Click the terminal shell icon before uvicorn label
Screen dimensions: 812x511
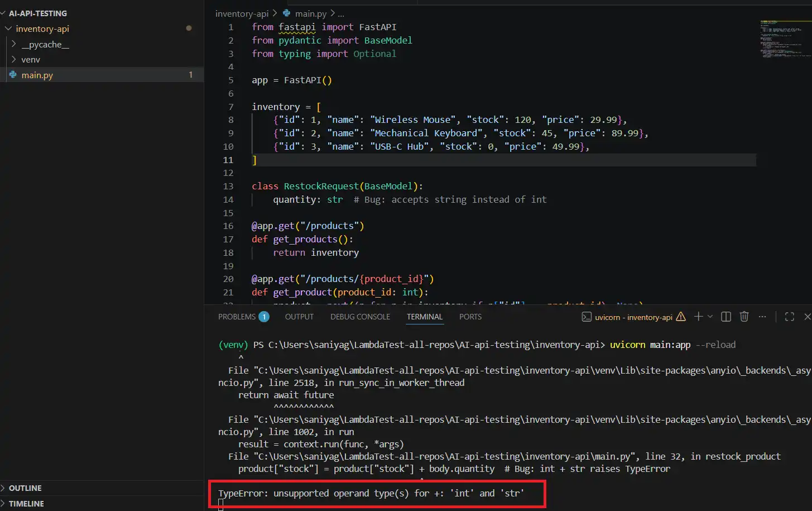pos(586,317)
